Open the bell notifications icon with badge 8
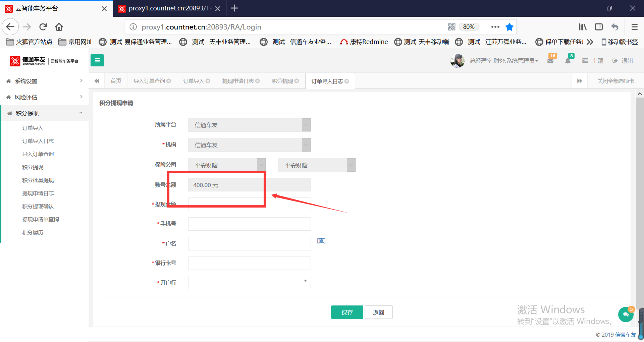The width and height of the screenshot is (644, 342). (568, 61)
